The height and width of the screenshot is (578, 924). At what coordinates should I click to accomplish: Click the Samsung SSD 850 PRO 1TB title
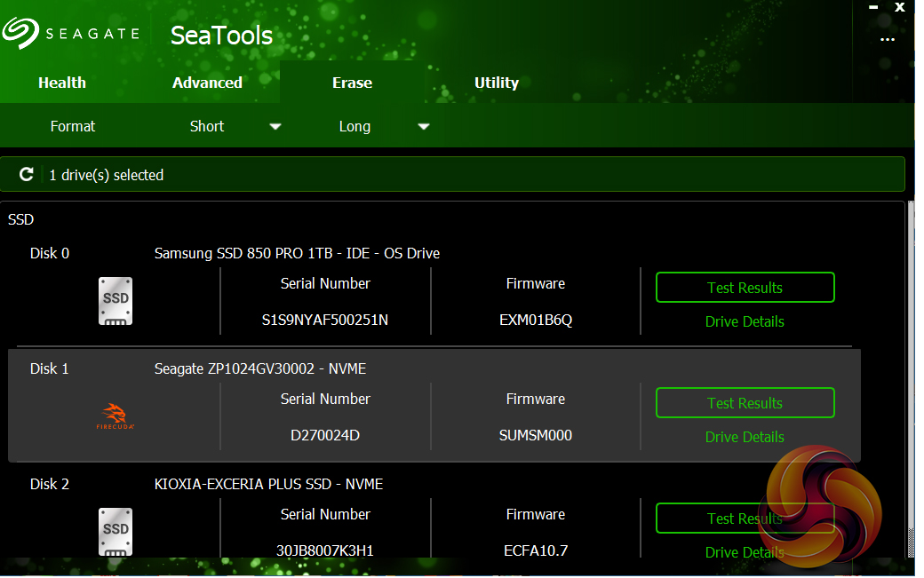click(297, 253)
